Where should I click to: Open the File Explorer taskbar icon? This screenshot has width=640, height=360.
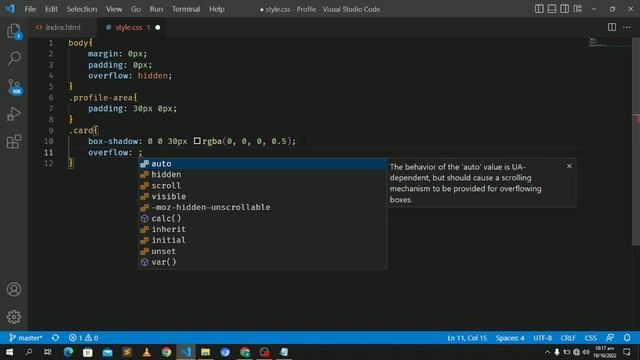[x=205, y=352]
